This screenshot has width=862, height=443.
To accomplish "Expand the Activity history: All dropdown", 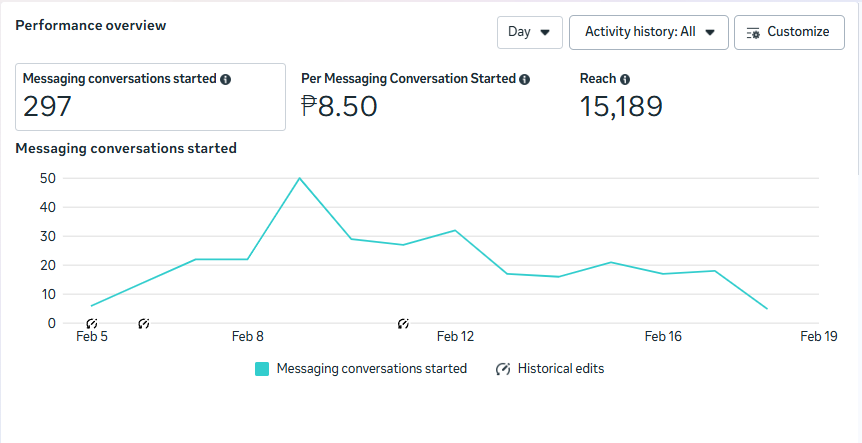I will pyautogui.click(x=649, y=32).
